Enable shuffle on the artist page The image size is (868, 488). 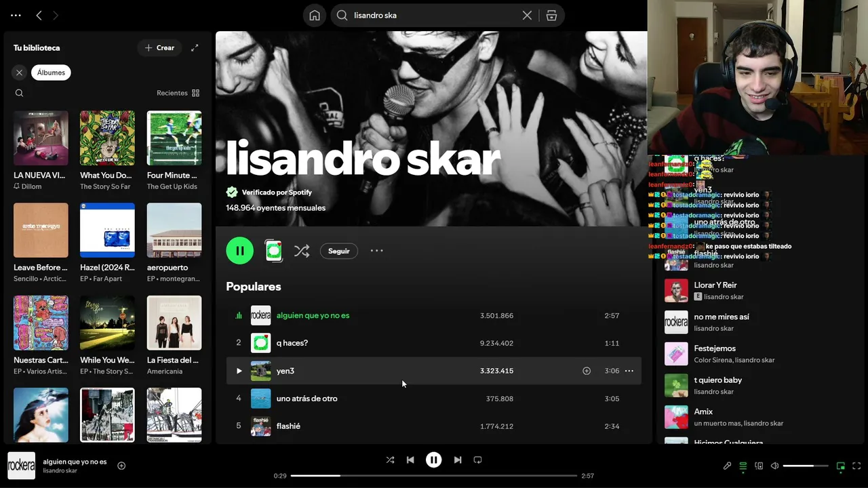pyautogui.click(x=302, y=251)
